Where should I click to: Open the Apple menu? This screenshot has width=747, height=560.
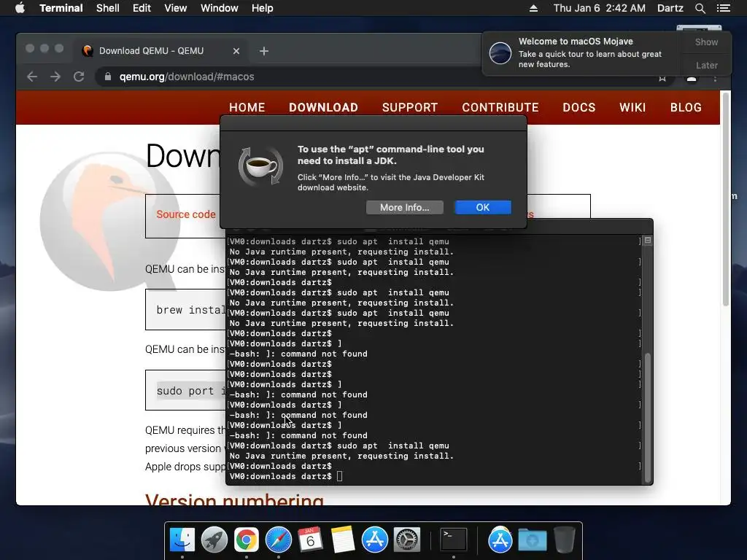coord(20,8)
